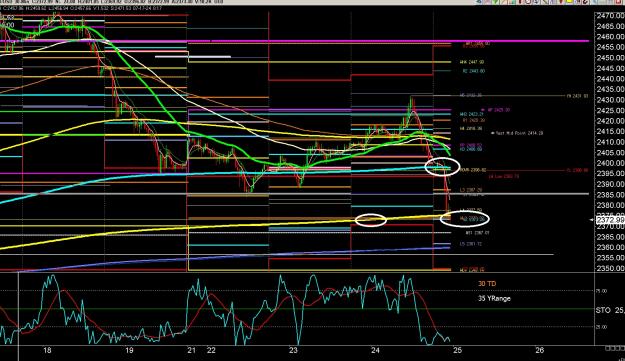Image resolution: width=625 pixels, height=361 pixels.
Task: Click the 2470.00 price axis label
Action: [611, 16]
